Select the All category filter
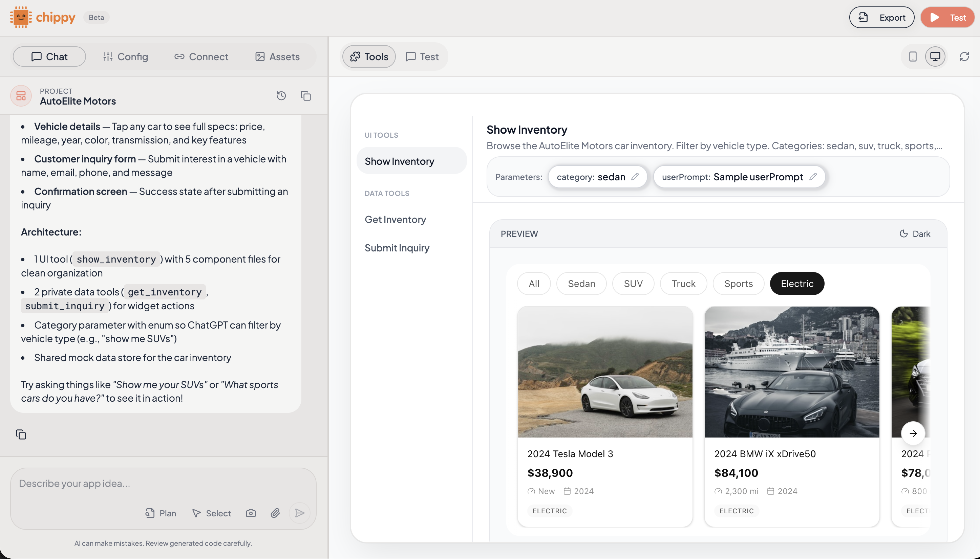The height and width of the screenshot is (559, 980). [x=534, y=284]
